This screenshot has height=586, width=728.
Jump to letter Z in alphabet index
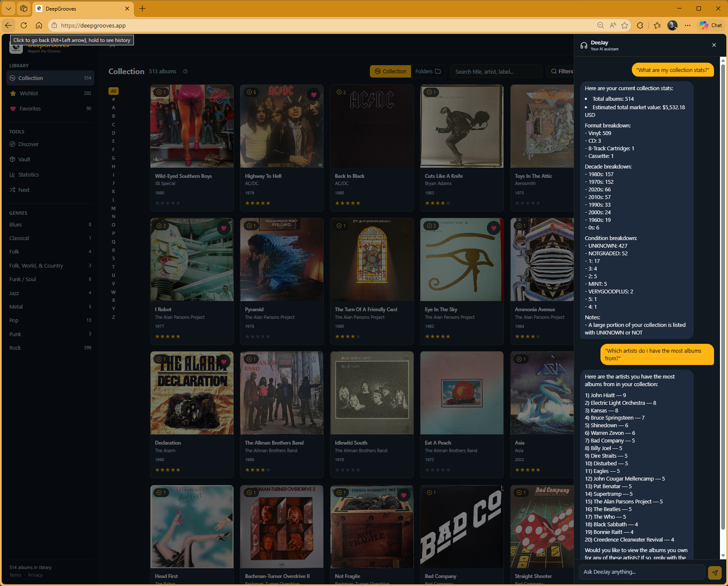pyautogui.click(x=114, y=317)
